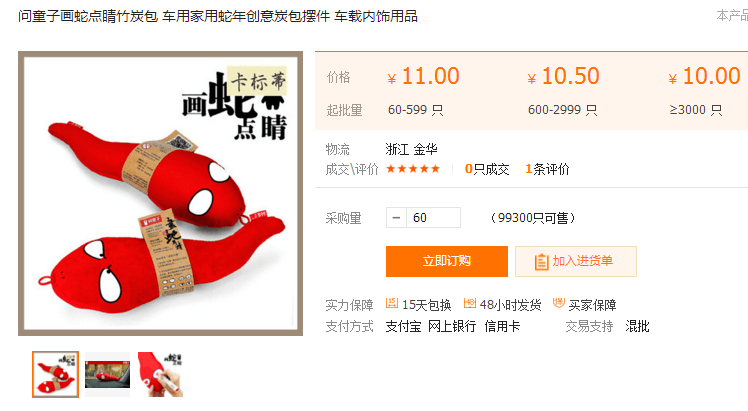Image resolution: width=748 pixels, height=411 pixels.
Task: Click the ¥10.50 price tier
Action: pyautogui.click(x=563, y=76)
